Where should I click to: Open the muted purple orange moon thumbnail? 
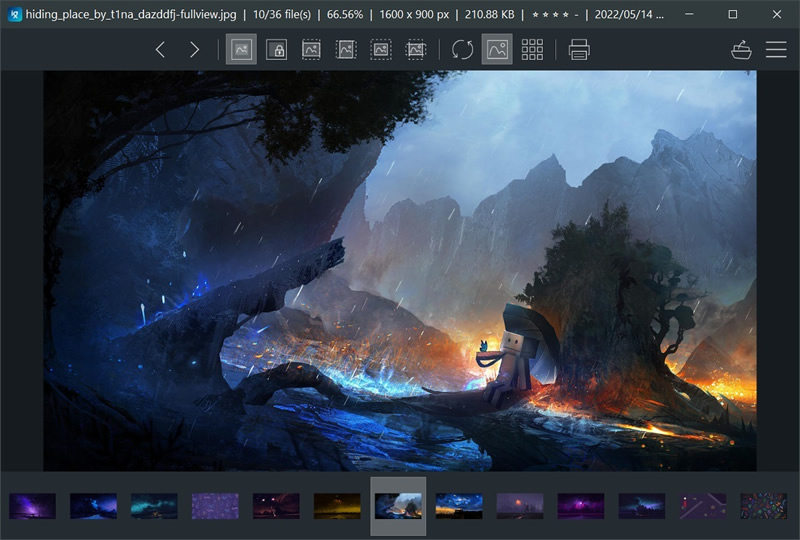pos(520,506)
